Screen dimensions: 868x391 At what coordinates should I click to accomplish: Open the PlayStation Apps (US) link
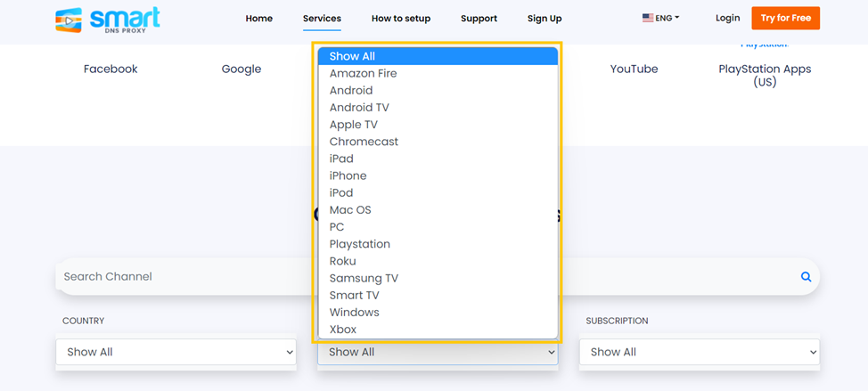[x=765, y=75]
